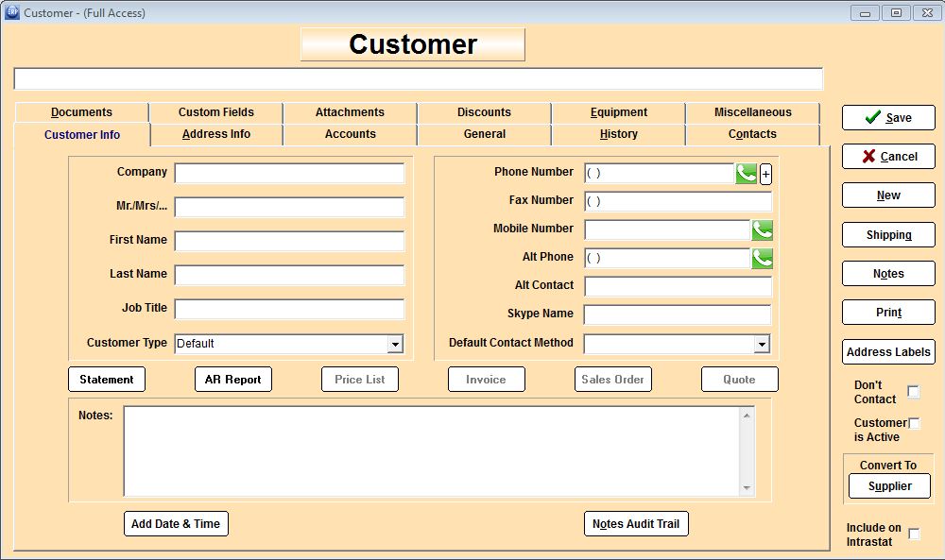The height and width of the screenshot is (560, 945).
Task: Click into the Company text field
Action: tap(289, 174)
